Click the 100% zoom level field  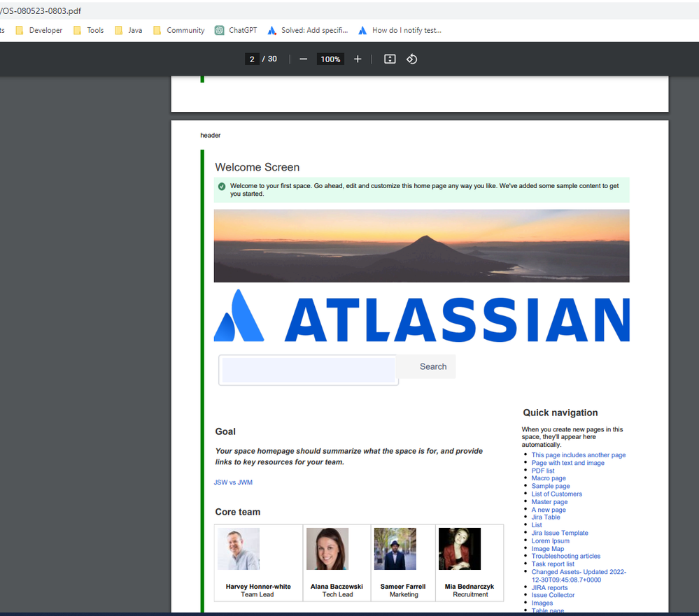click(x=330, y=59)
